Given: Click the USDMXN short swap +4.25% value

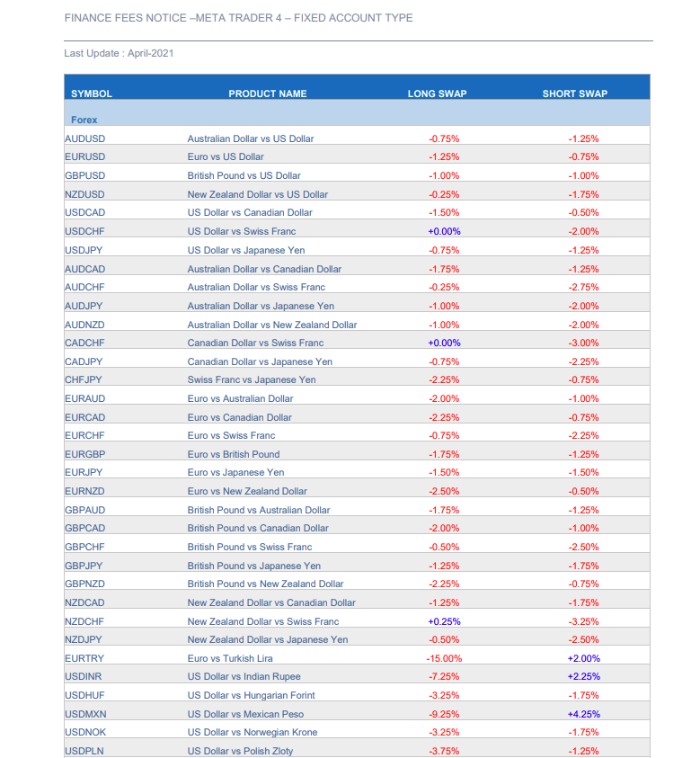Looking at the screenshot, I should tap(583, 714).
